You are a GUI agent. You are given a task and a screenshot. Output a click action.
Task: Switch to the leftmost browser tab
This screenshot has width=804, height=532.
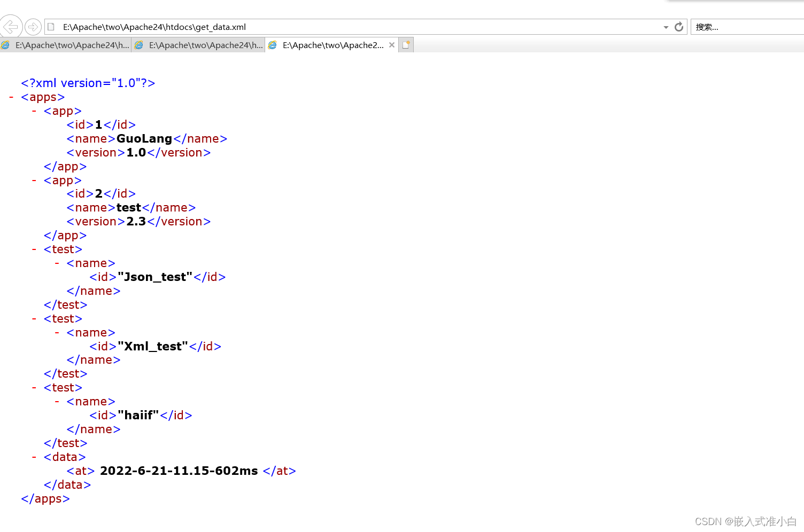(65, 45)
